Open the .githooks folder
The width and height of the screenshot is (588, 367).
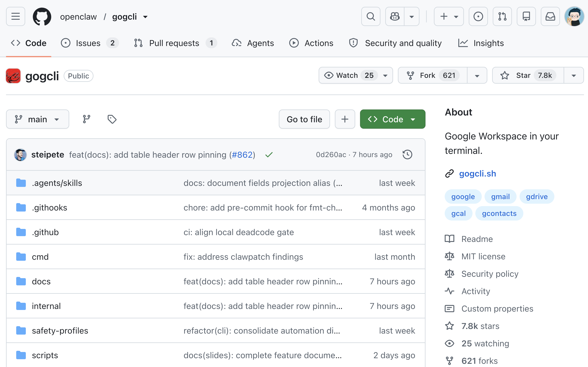[x=49, y=208]
